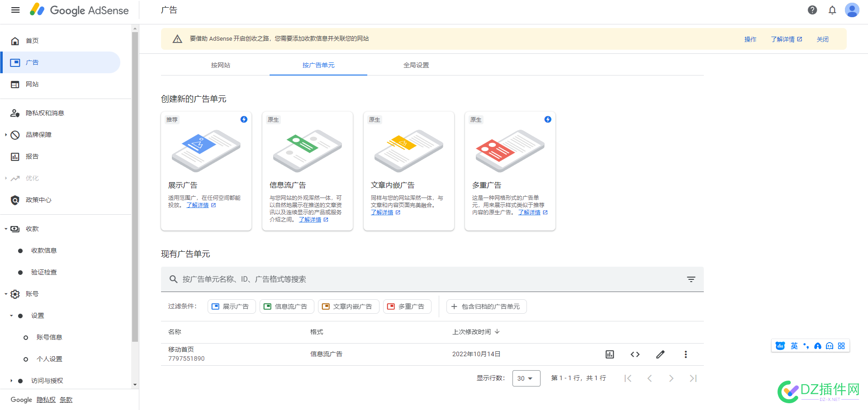
Task: Click the 名称 column header
Action: tap(175, 332)
